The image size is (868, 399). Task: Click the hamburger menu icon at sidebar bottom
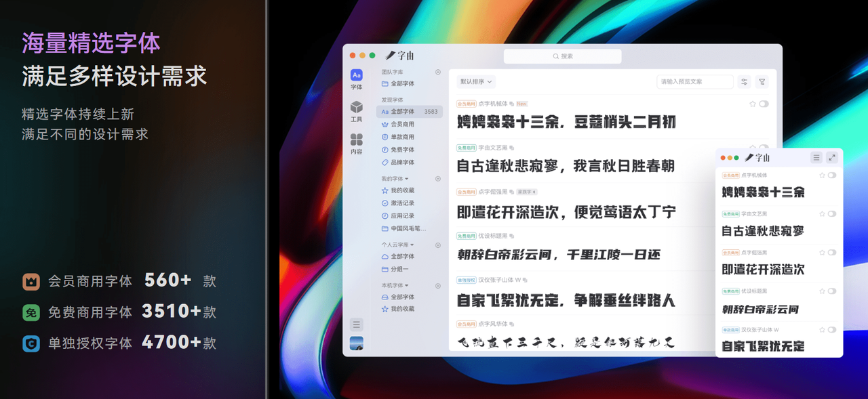[357, 324]
